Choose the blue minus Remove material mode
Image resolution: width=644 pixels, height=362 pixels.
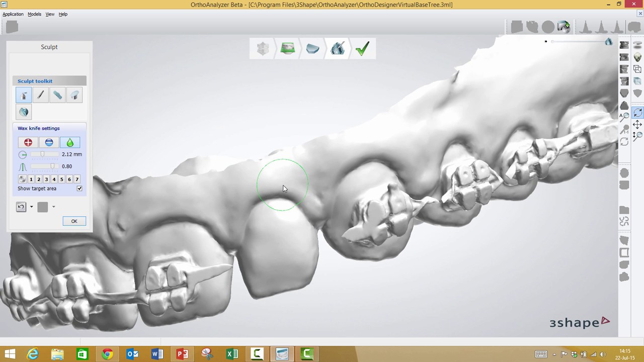click(x=49, y=143)
